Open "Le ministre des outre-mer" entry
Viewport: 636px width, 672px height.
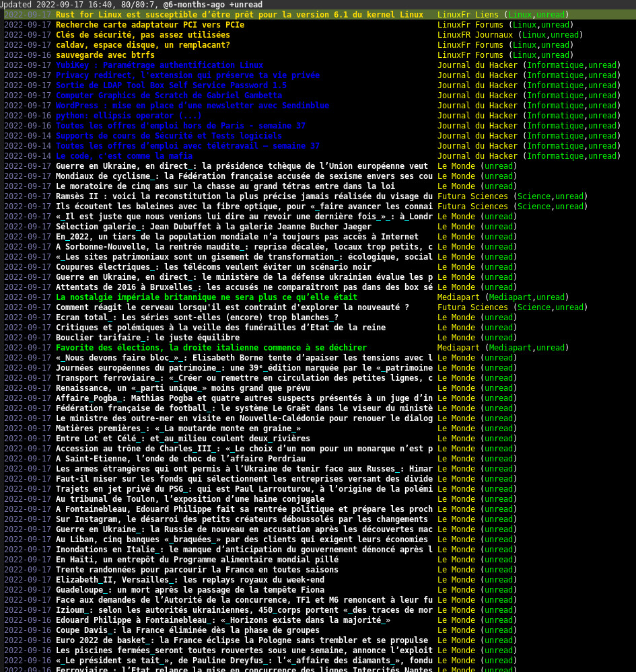244,418
